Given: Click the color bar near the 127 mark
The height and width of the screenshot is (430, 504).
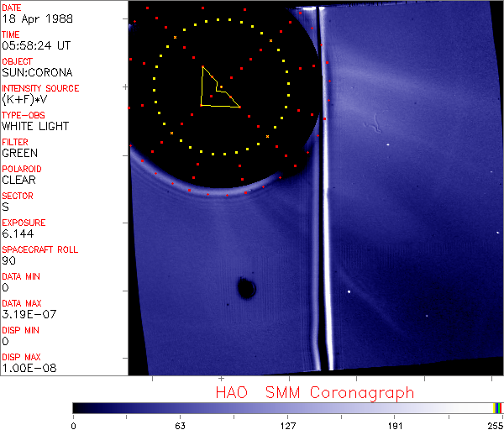Looking at the screenshot, I should pos(287,407).
